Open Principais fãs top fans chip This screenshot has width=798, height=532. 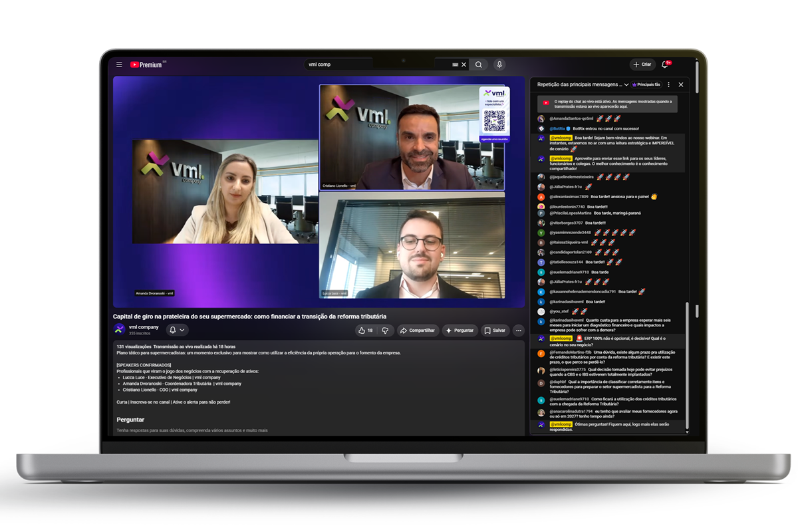[646, 84]
